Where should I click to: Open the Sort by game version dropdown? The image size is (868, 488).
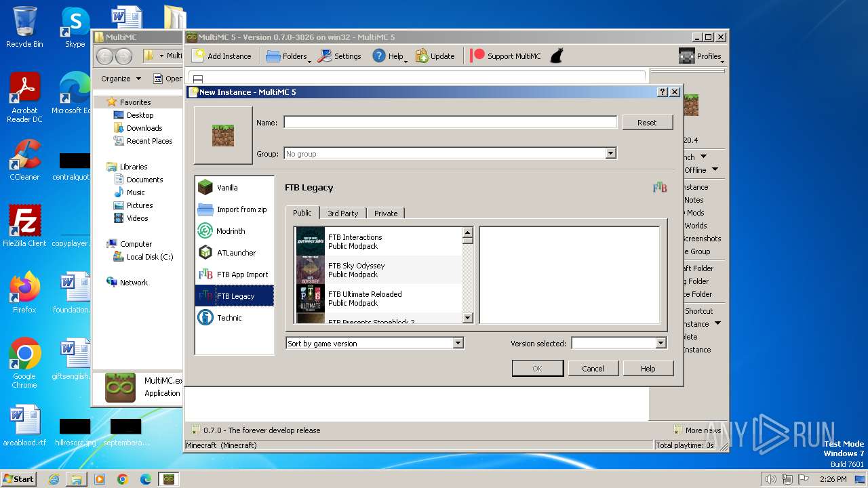click(x=374, y=344)
